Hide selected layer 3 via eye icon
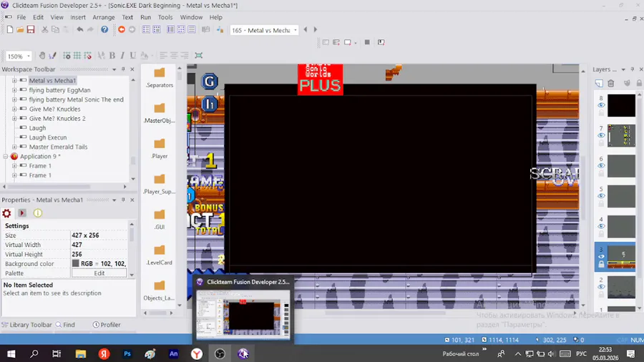 click(601, 257)
